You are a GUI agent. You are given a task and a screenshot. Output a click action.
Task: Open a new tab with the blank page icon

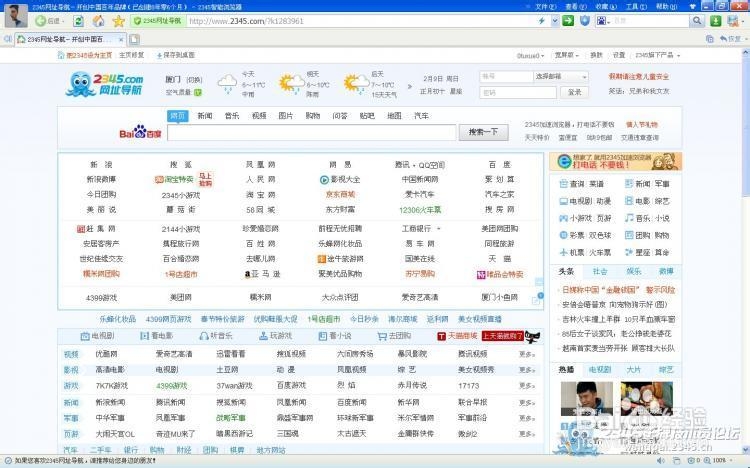click(x=135, y=39)
